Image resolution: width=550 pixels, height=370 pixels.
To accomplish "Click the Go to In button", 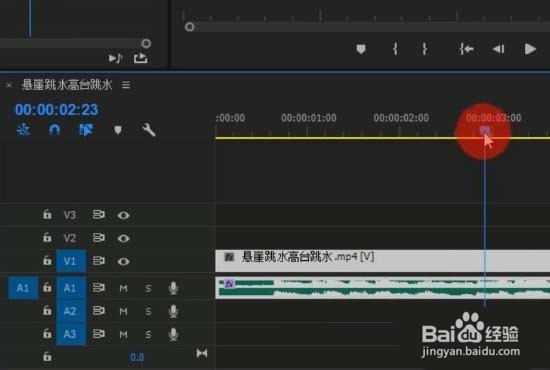I will 467,49.
